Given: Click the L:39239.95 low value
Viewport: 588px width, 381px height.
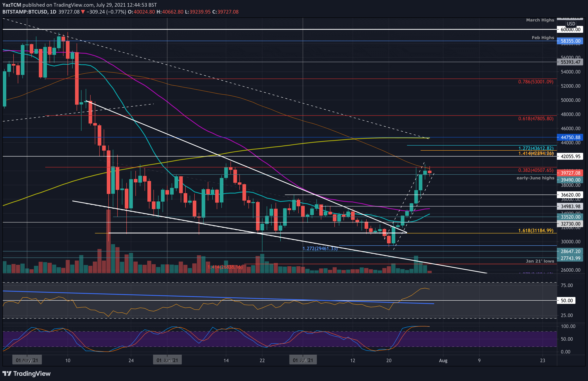Looking at the screenshot, I should coord(198,12).
